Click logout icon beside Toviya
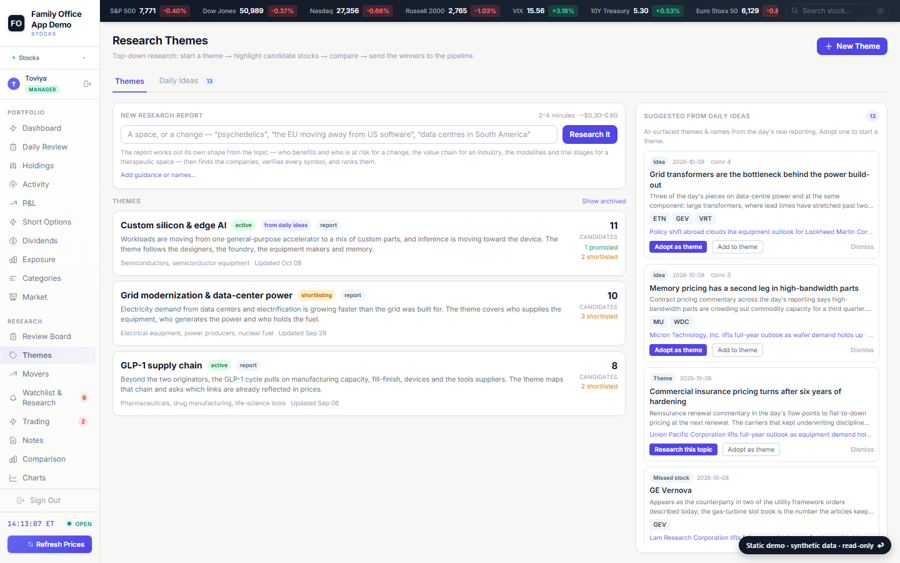This screenshot has height=563, width=900. [87, 84]
